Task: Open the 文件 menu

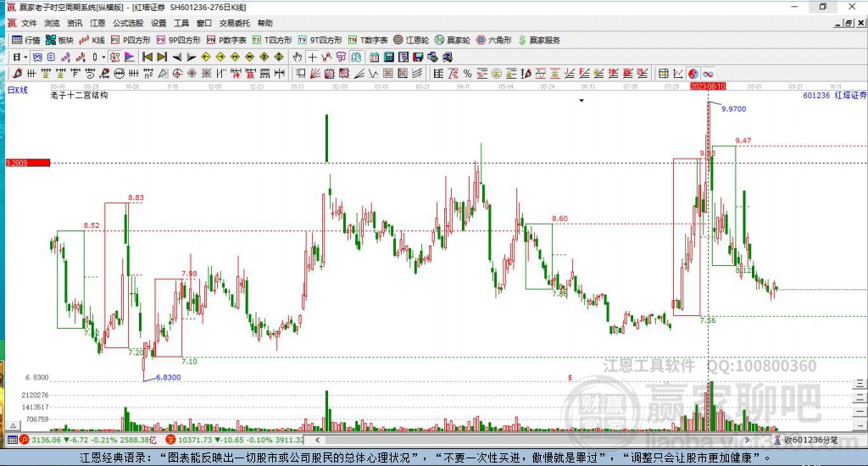Action: point(29,23)
